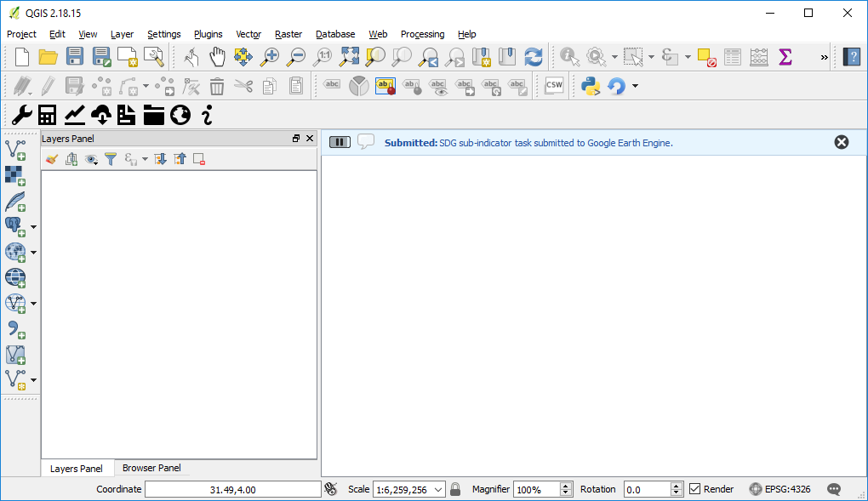This screenshot has height=501, width=868.
Task: Toggle the scale lock icon
Action: pos(455,489)
